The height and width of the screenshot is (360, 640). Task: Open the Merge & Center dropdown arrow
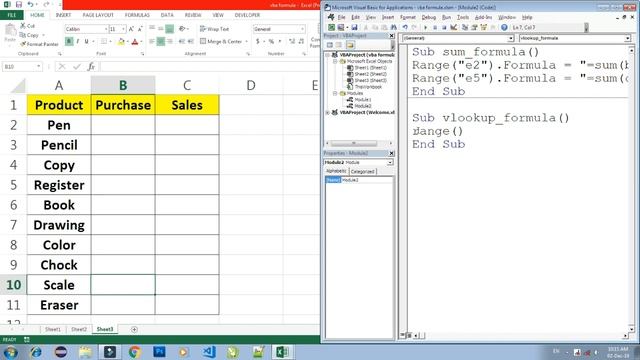pos(247,42)
